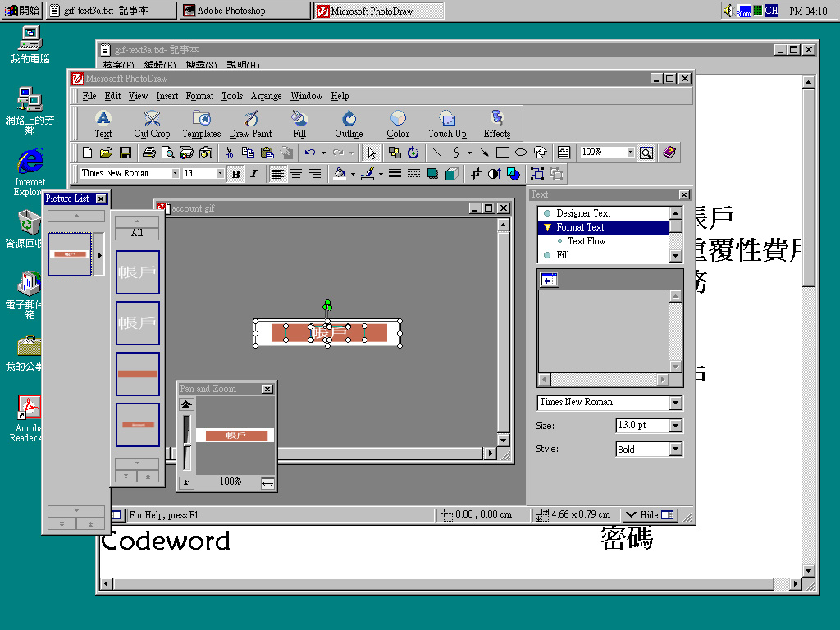Print the picture using printer icon
840x630 pixels.
pos(149,153)
